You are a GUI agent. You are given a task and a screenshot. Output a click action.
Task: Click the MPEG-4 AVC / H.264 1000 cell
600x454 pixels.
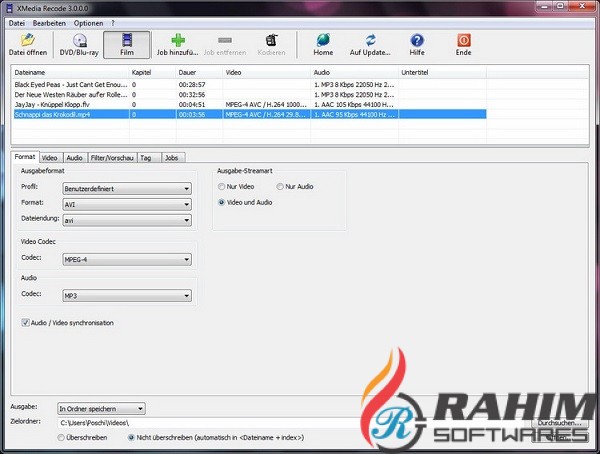click(x=266, y=105)
